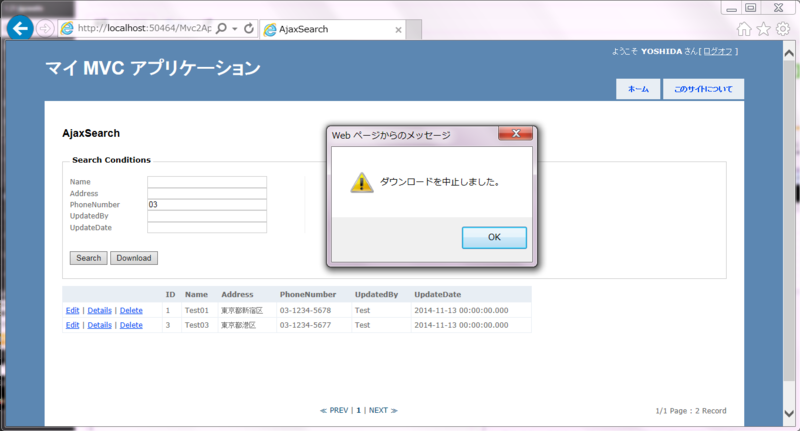The image size is (800, 431).
Task: Open Details link for Test01 row
Action: pos(99,311)
